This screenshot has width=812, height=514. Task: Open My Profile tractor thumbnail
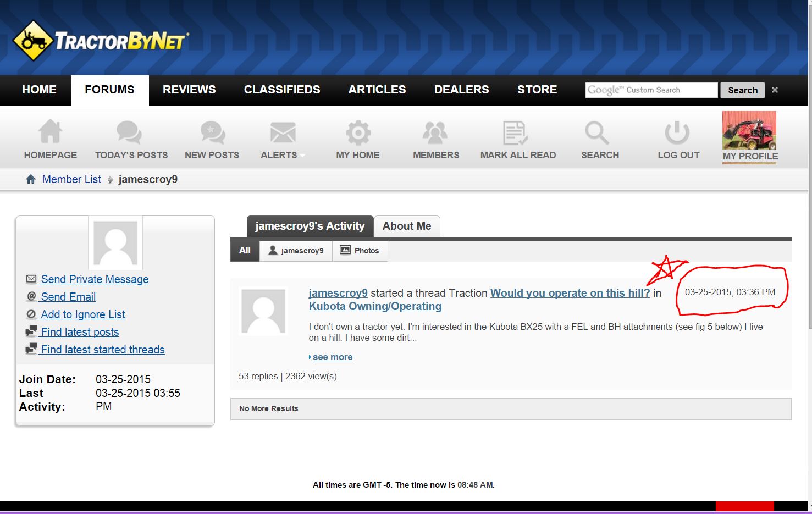pos(749,131)
